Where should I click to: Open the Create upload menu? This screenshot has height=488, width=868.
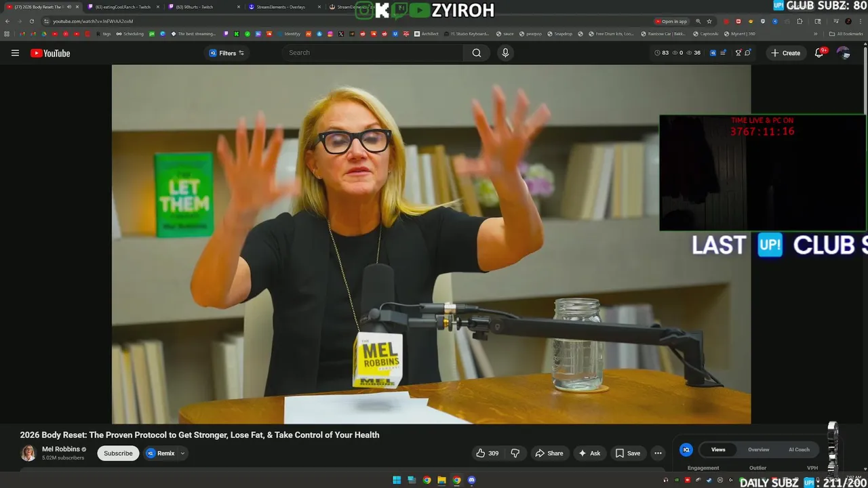[785, 53]
